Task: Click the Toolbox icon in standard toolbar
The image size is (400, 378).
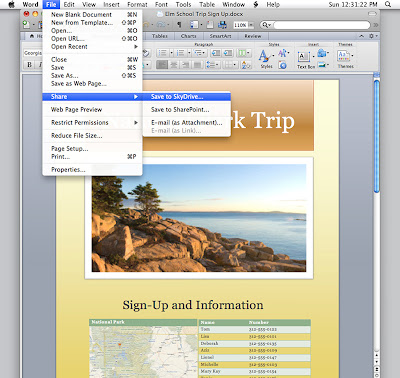Action: pos(210,25)
